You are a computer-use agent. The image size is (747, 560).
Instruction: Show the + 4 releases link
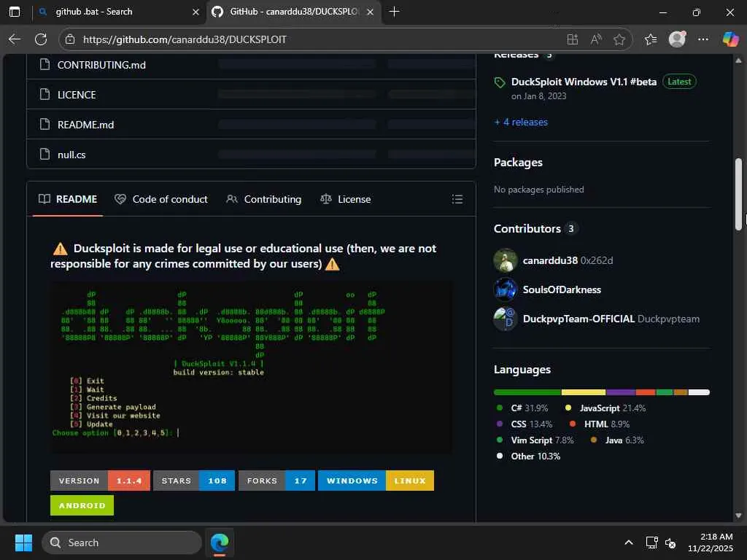coord(521,122)
